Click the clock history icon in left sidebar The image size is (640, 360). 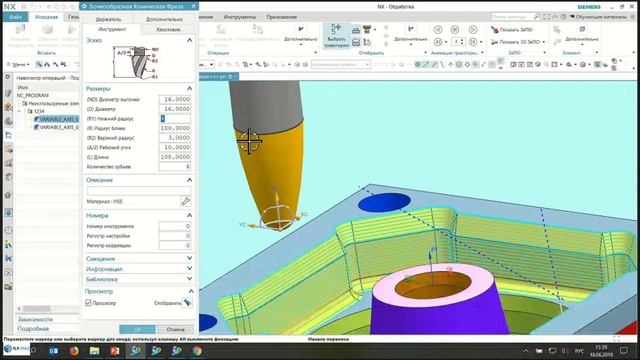(8, 230)
